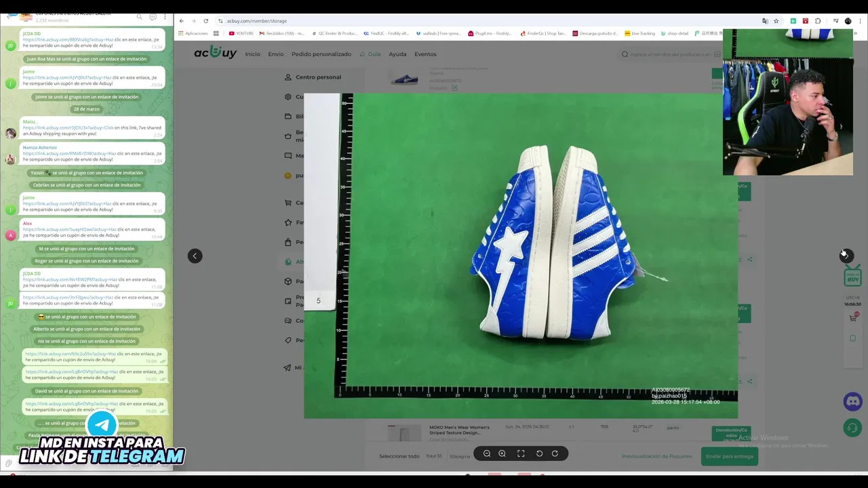Search inside the Telegram chat
The height and width of the screenshot is (488, 868).
click(x=139, y=17)
